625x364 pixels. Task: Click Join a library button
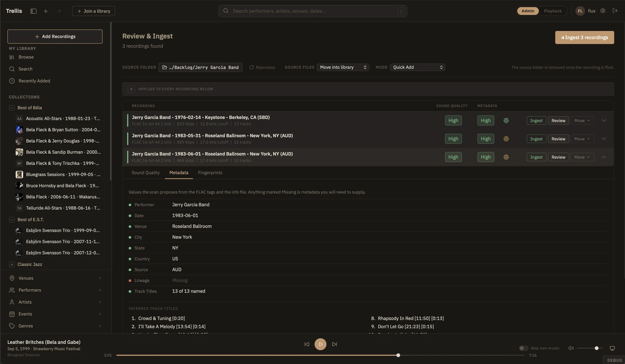coord(93,11)
